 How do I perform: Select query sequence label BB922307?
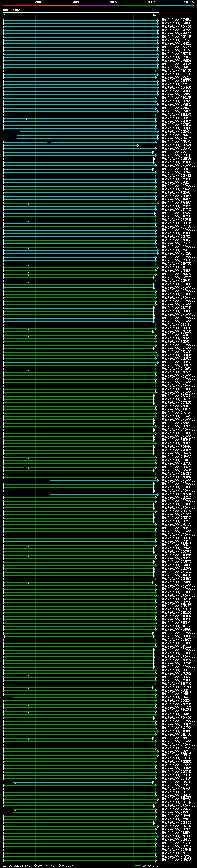click(11, 10)
